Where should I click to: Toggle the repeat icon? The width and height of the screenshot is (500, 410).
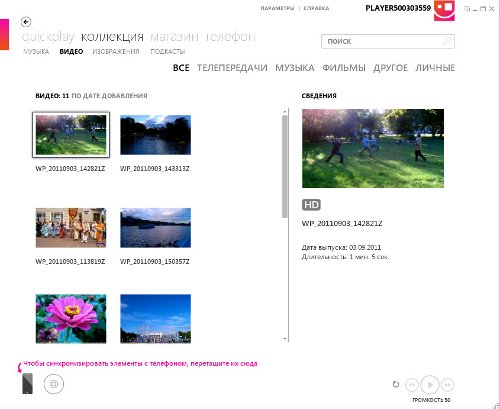click(396, 384)
